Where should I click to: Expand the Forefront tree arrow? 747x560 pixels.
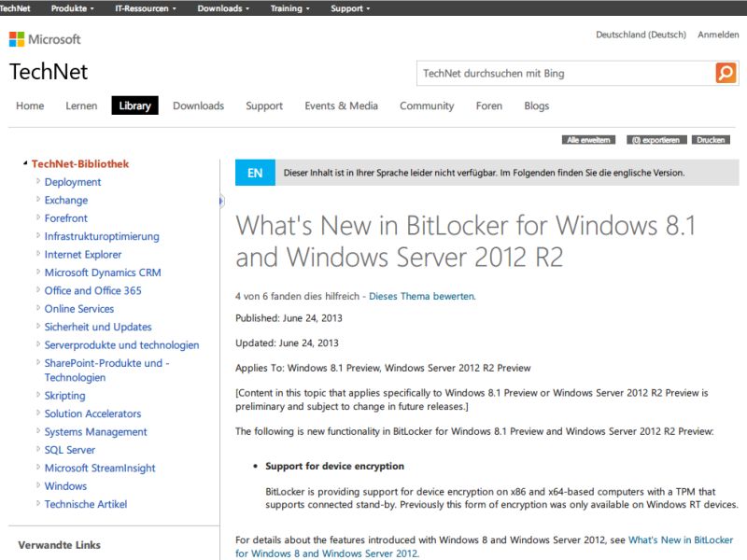[x=38, y=217]
